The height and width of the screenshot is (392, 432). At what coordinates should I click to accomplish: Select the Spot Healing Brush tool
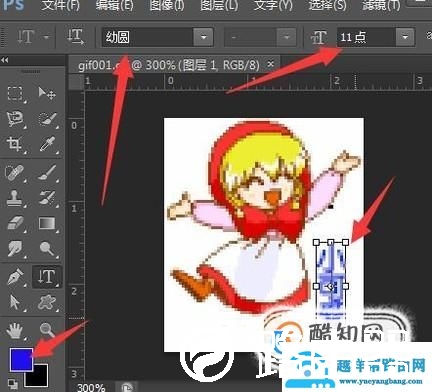15,173
